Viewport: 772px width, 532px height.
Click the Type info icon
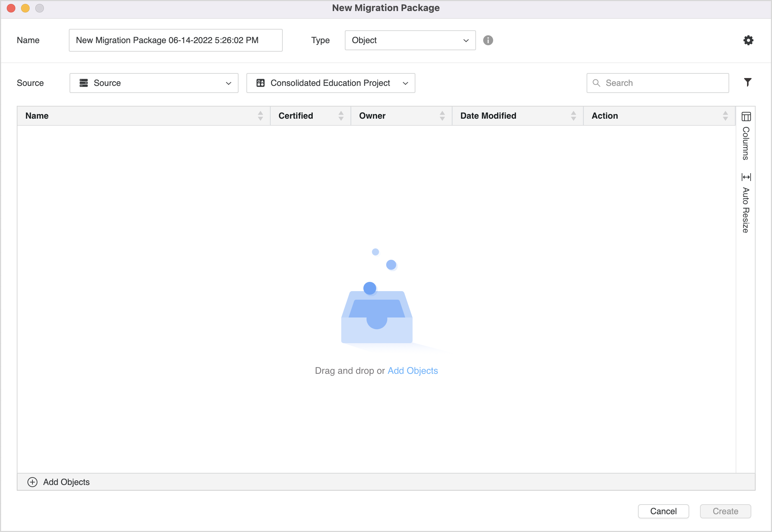pyautogui.click(x=488, y=40)
